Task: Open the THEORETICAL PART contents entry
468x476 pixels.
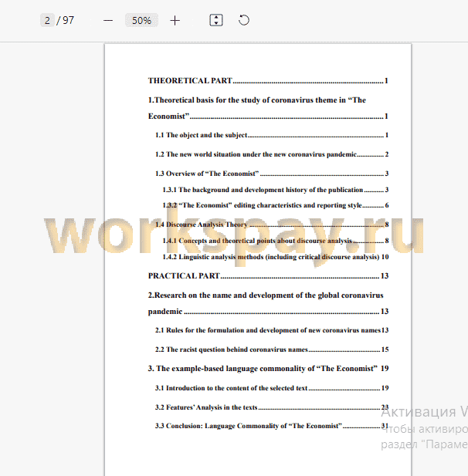Action: [x=268, y=81]
